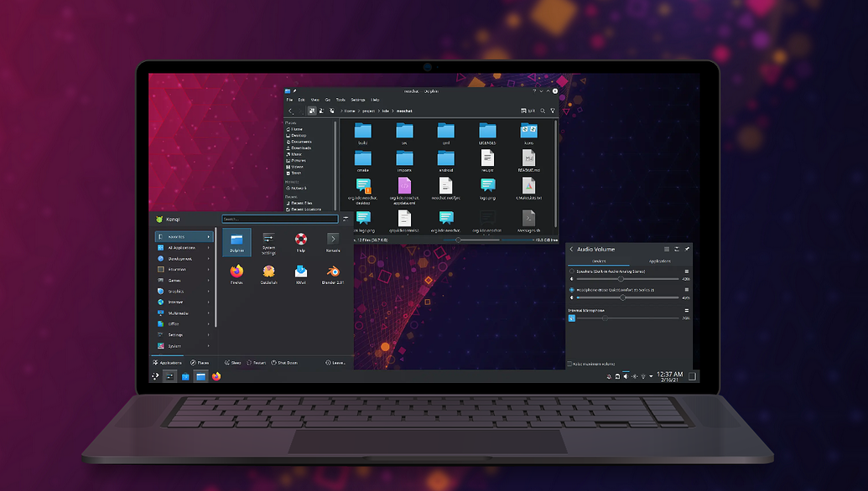Screen dimensions: 868x491
Task: Click Leave... at the launcher bottom
Action: point(337,362)
